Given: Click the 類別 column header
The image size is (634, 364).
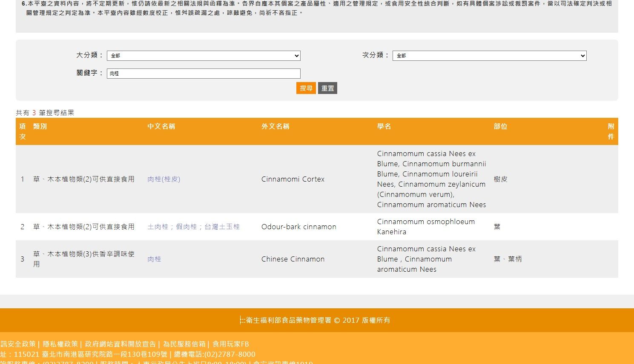Looking at the screenshot, I should point(40,126).
